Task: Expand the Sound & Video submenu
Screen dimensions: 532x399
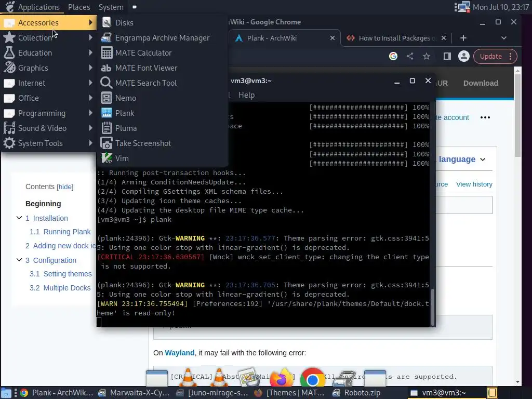Action: tap(48, 128)
